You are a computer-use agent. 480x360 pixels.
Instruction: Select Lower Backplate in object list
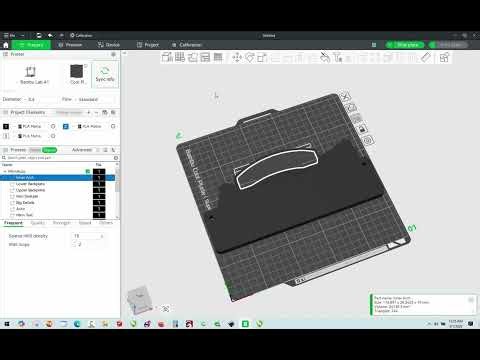(30, 184)
